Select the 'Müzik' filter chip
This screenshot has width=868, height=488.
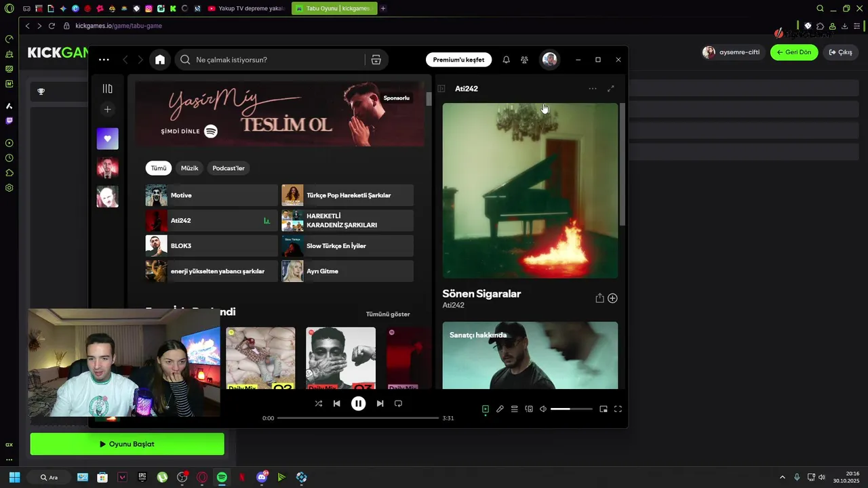click(189, 168)
